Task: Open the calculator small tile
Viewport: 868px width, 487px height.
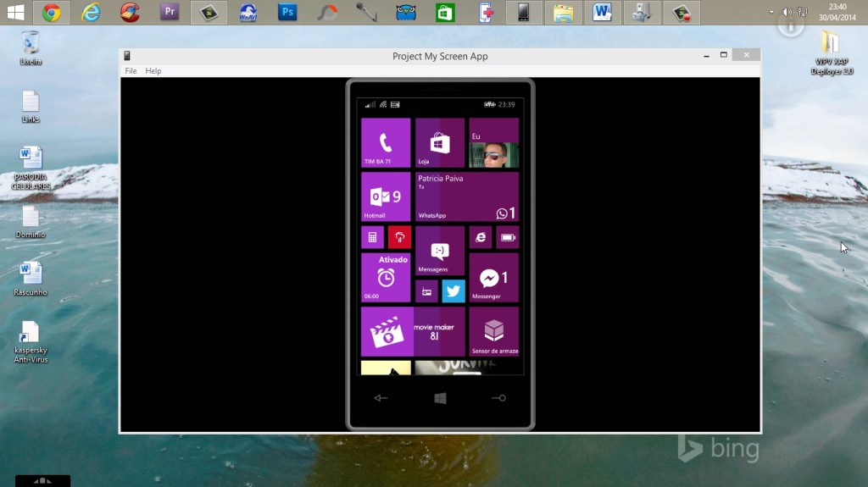Action: click(373, 237)
